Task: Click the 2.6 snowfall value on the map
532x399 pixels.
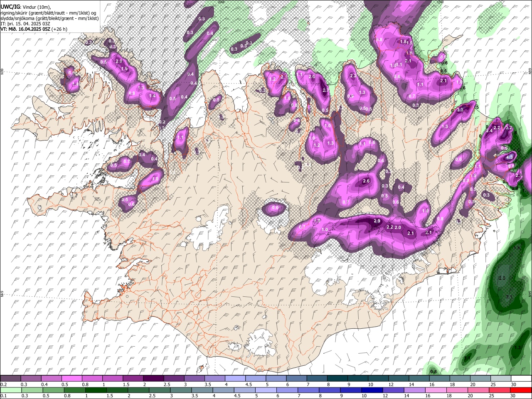Action: pyautogui.click(x=366, y=181)
